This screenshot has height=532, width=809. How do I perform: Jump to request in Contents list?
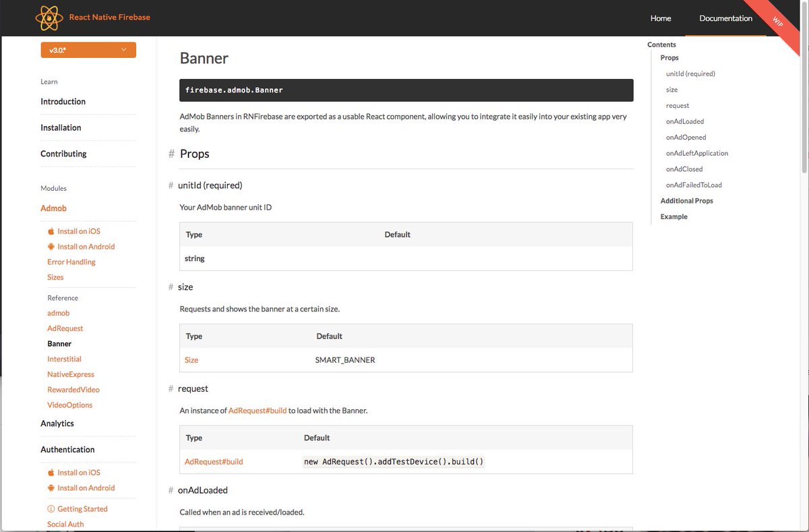click(678, 106)
